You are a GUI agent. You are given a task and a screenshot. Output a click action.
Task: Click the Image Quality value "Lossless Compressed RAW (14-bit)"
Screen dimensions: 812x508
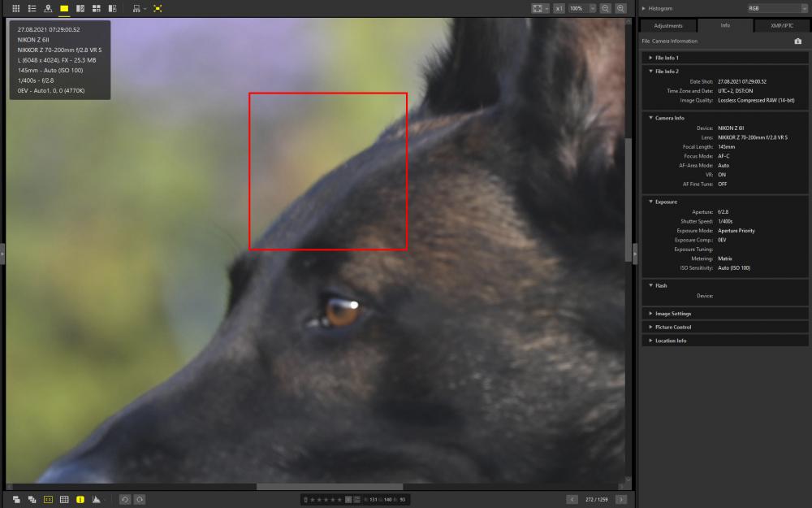click(756, 100)
